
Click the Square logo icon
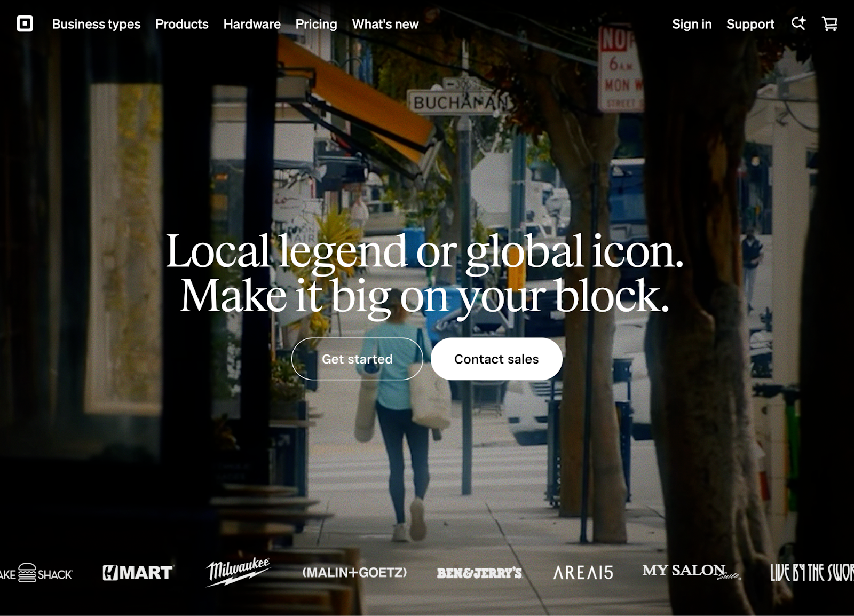pyautogui.click(x=25, y=24)
